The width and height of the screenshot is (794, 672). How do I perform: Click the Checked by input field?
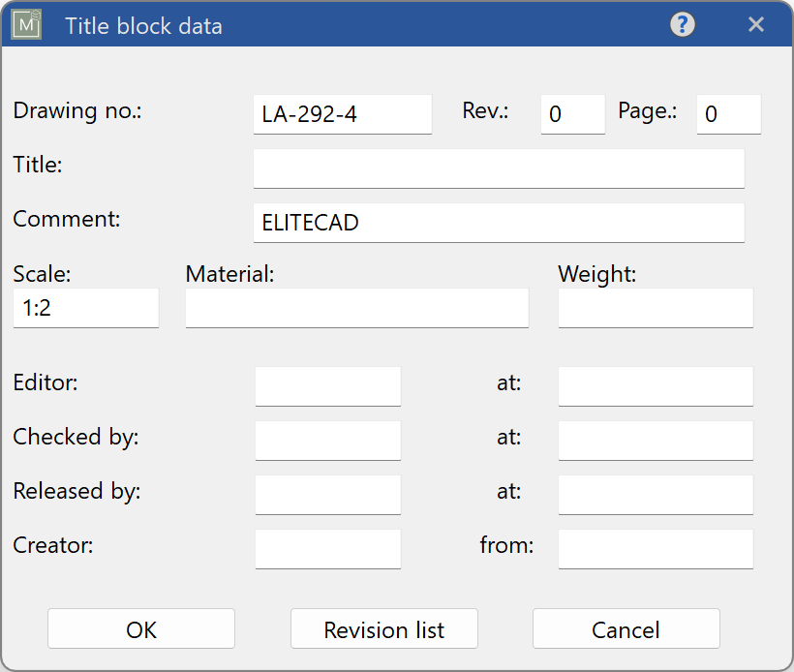(x=327, y=441)
